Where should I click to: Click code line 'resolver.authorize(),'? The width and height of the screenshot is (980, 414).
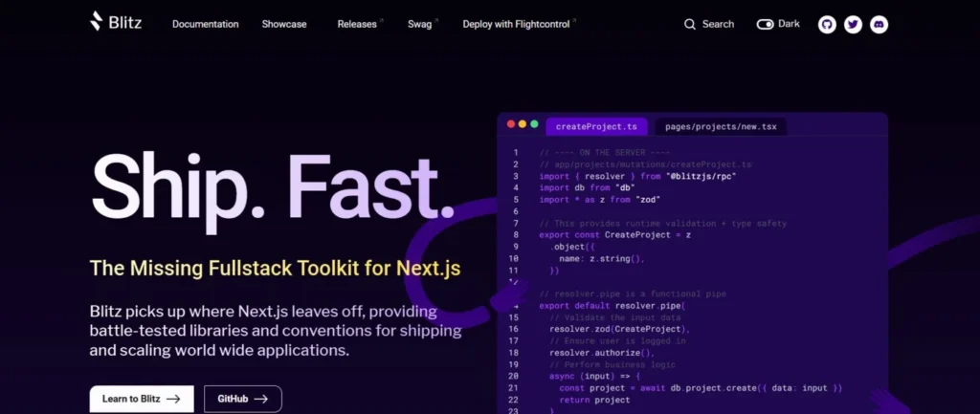[601, 353]
